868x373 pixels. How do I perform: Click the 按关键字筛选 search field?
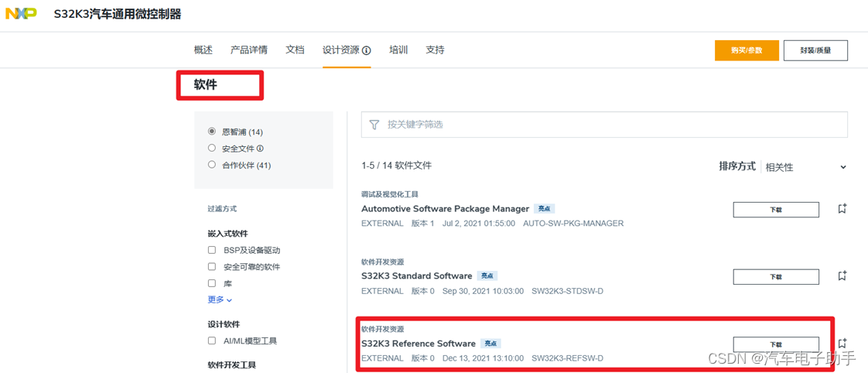point(604,125)
